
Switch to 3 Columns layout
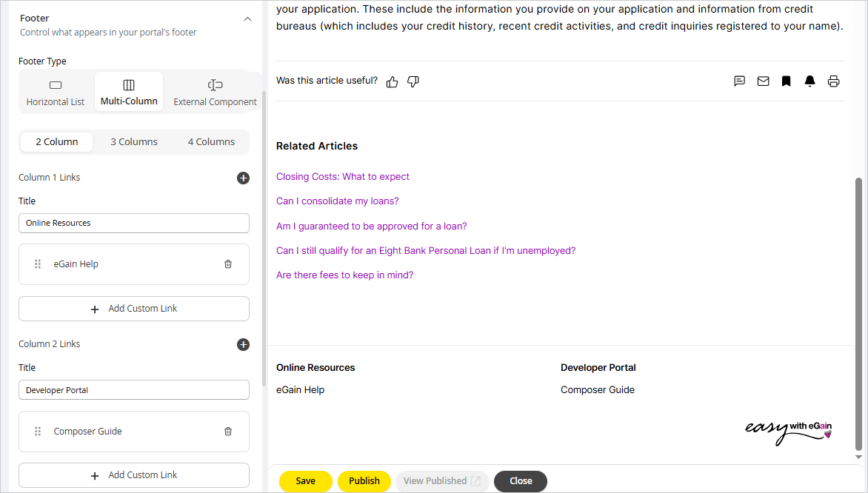tap(134, 142)
